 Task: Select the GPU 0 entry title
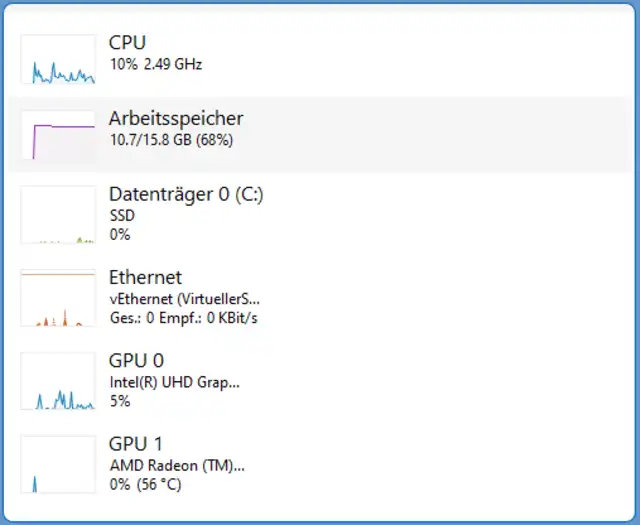(x=136, y=360)
